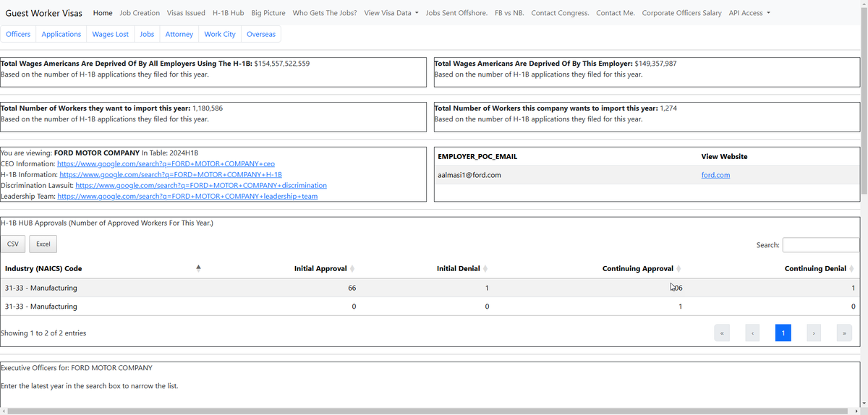Click total workers figure 1,180,586
868x415 pixels.
point(208,108)
